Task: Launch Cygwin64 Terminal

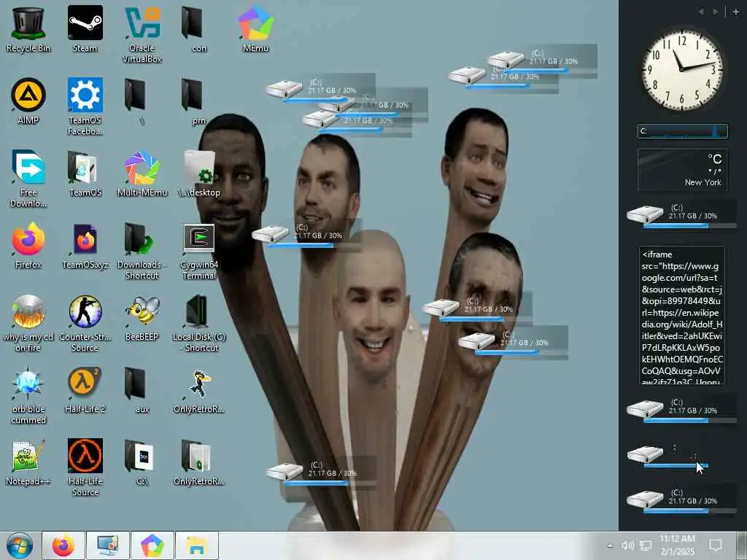Action: pyautogui.click(x=198, y=251)
